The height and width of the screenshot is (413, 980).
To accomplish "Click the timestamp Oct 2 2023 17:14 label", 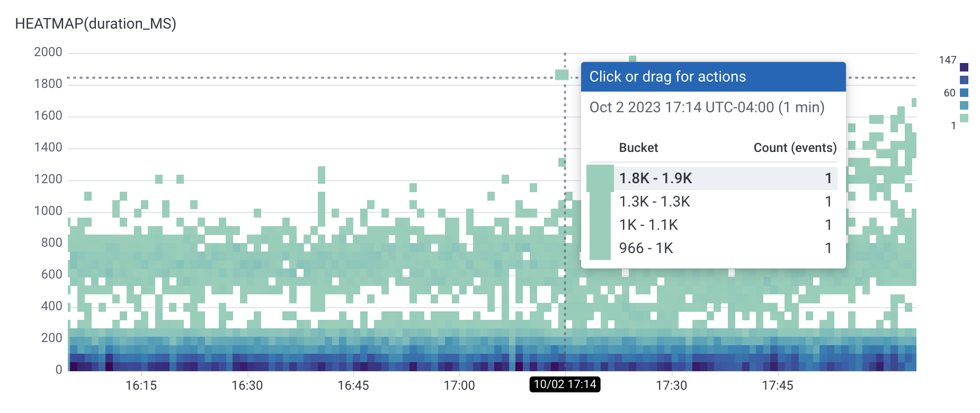I will tap(707, 107).
